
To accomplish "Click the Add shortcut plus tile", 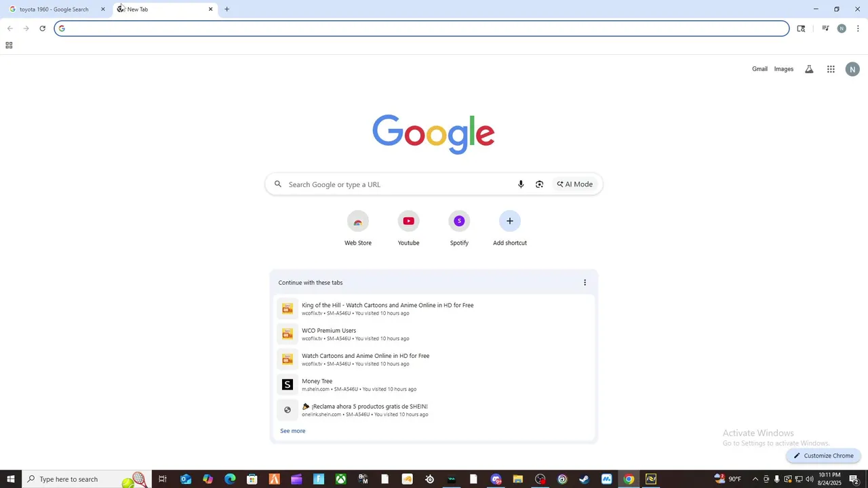I will coord(510,228).
